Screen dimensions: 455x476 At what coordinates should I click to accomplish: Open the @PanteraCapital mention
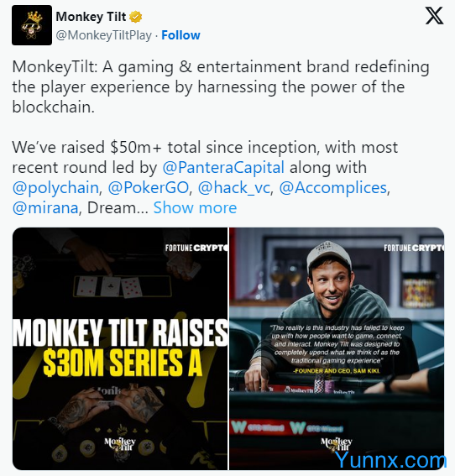pos(223,168)
